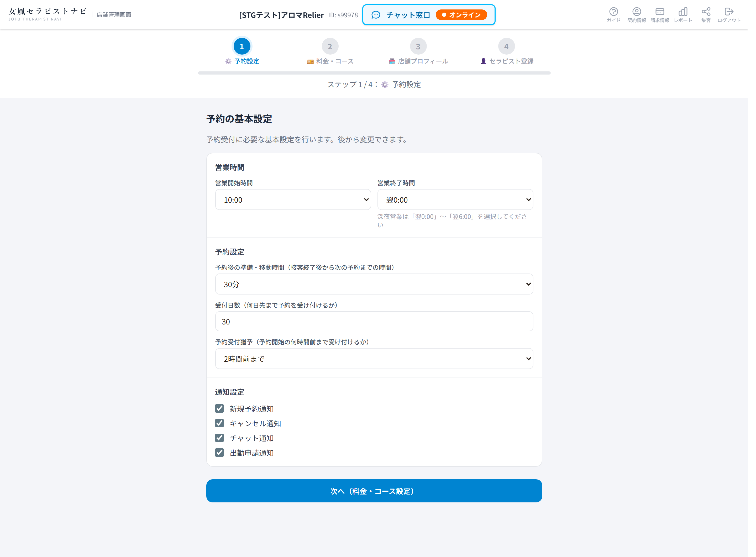
Task: Open 営業開始時間 dropdown showing 10:00
Action: coord(293,199)
